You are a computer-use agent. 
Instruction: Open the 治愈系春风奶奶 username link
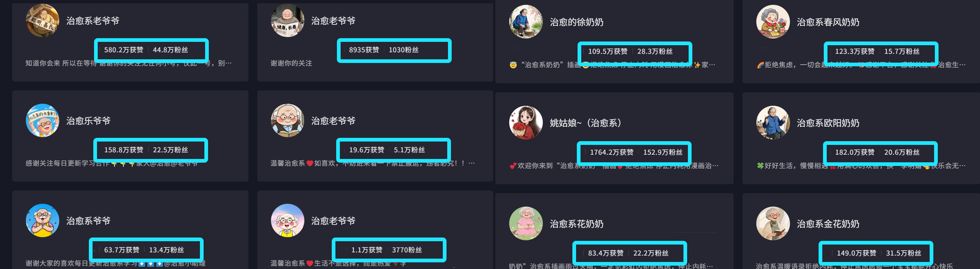tap(828, 22)
